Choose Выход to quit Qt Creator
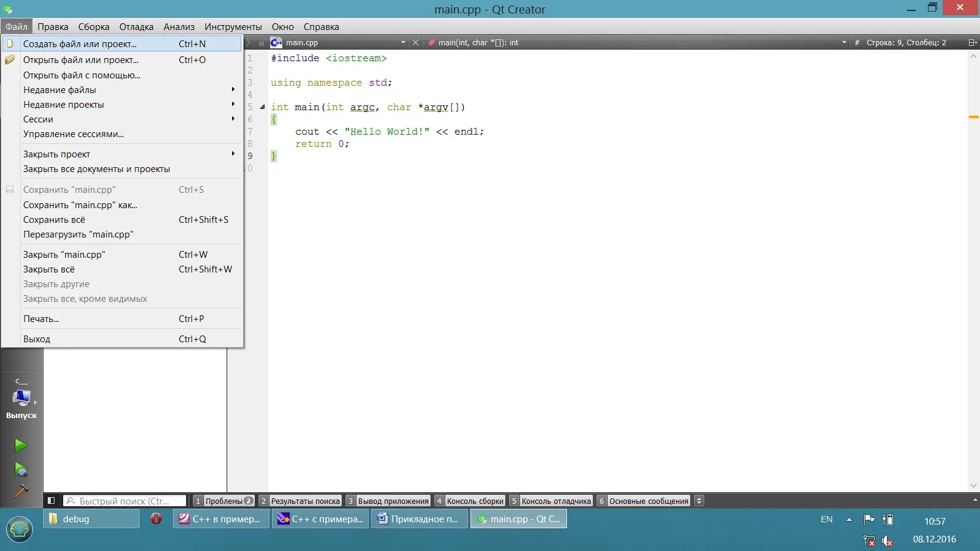The width and height of the screenshot is (980, 551). [122, 339]
